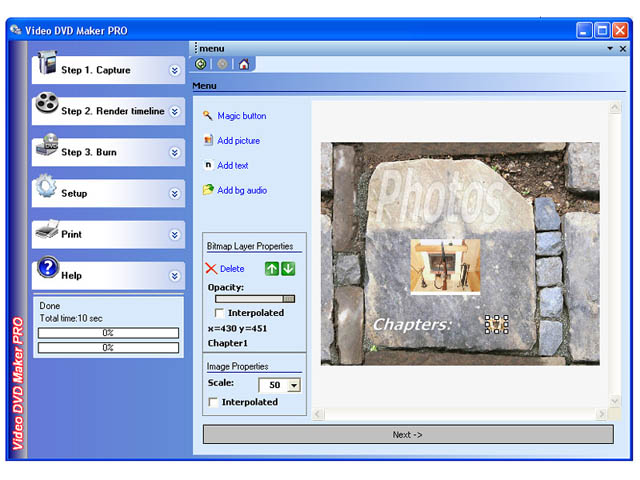The height and width of the screenshot is (480, 640).
Task: Click the Magic button wand icon
Action: (208, 116)
